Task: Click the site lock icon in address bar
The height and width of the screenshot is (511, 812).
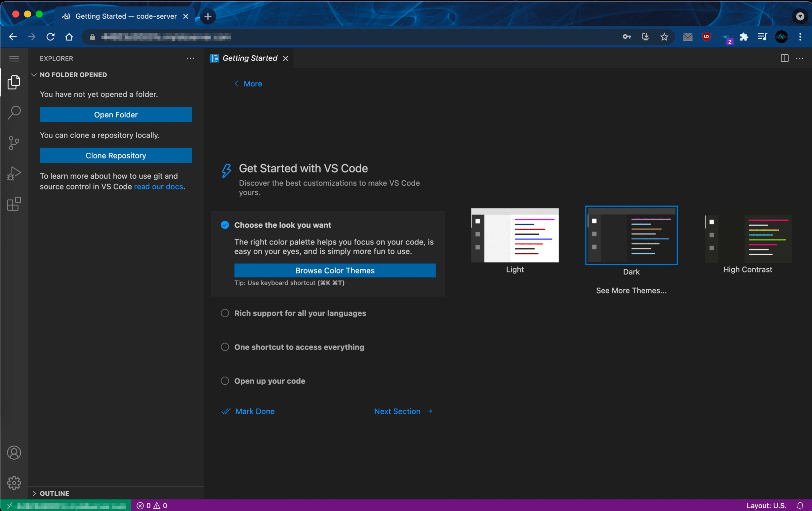Action: tap(92, 37)
